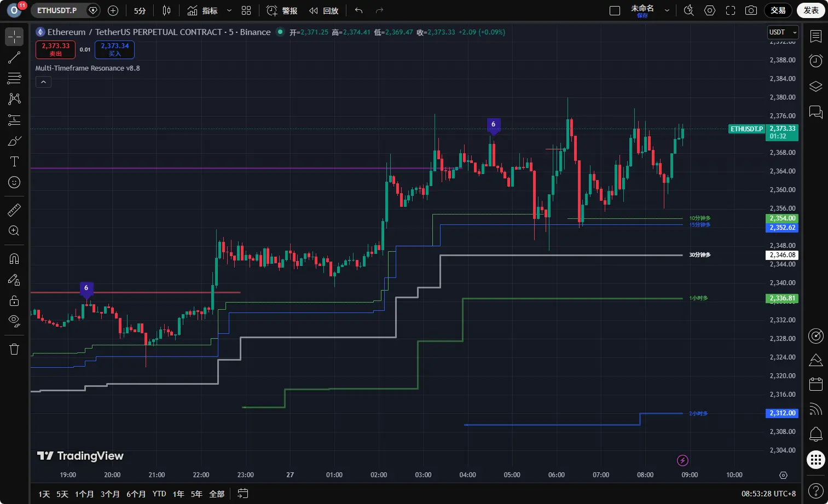
Task: Take a chart snapshot with camera
Action: pyautogui.click(x=751, y=10)
